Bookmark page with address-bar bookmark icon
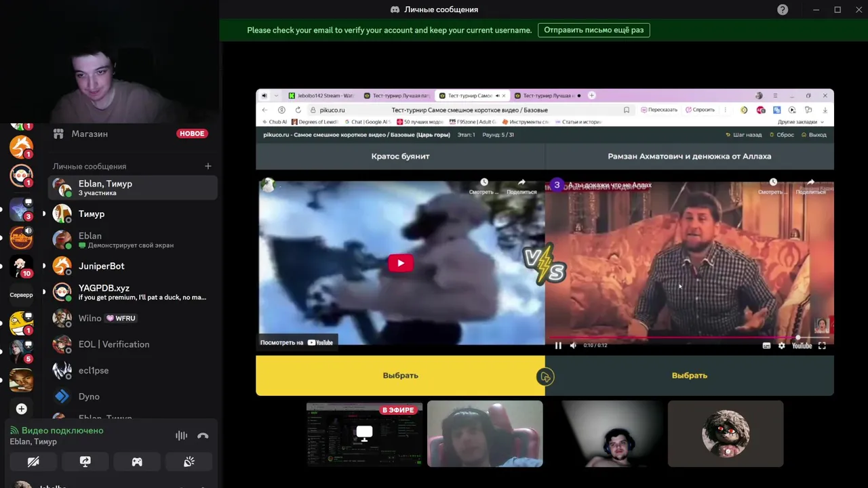Screen dimensions: 868x488 point(626,110)
